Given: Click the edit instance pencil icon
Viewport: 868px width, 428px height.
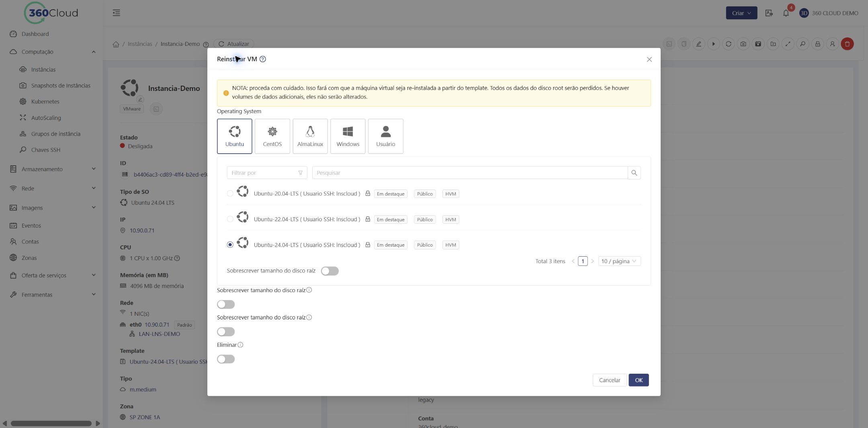Looking at the screenshot, I should pos(698,44).
